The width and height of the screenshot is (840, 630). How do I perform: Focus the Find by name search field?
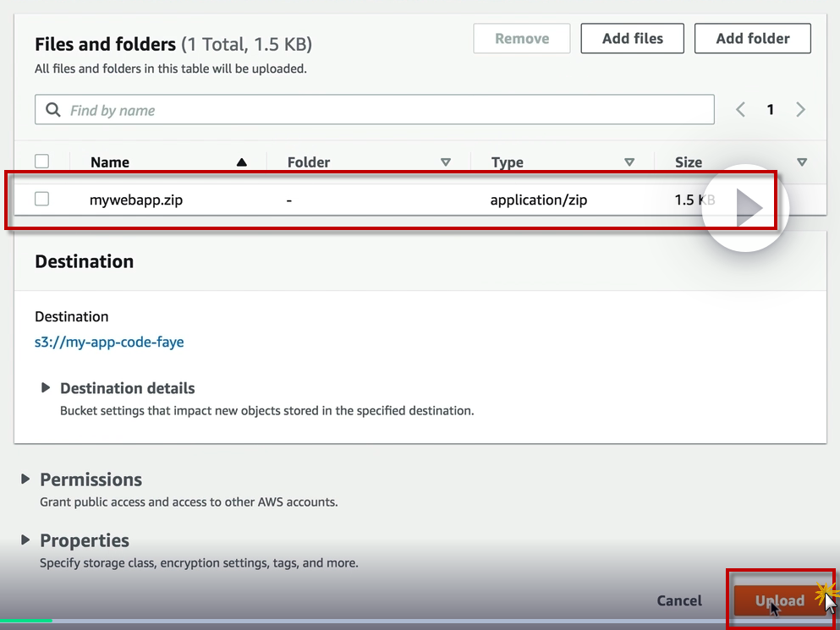pos(389,110)
